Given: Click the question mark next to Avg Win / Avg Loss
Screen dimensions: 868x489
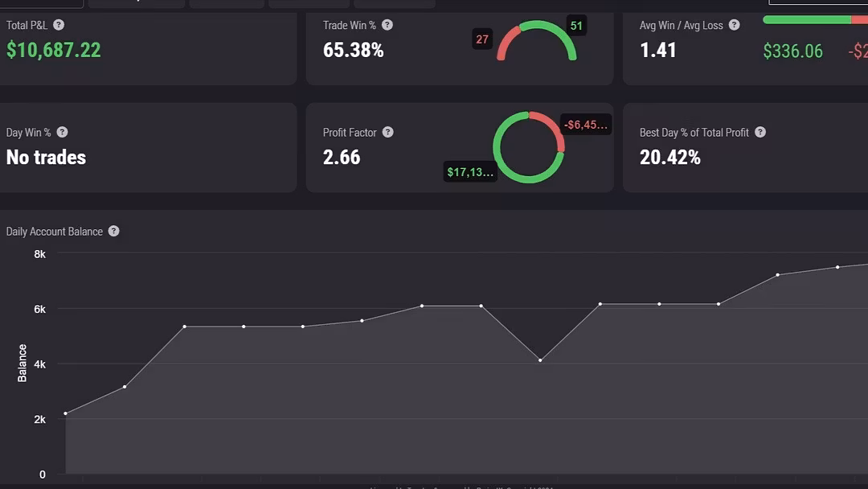Looking at the screenshot, I should [734, 25].
